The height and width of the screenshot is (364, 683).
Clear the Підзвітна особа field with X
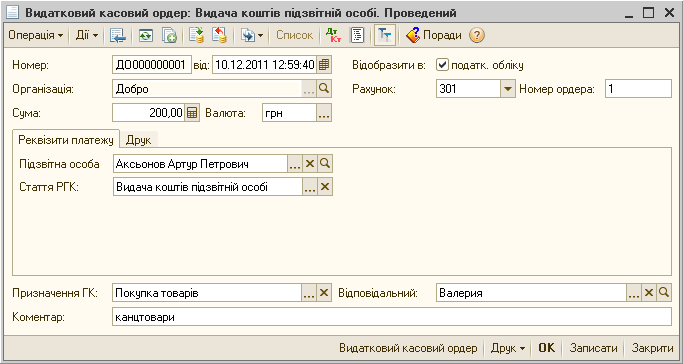[x=310, y=164]
